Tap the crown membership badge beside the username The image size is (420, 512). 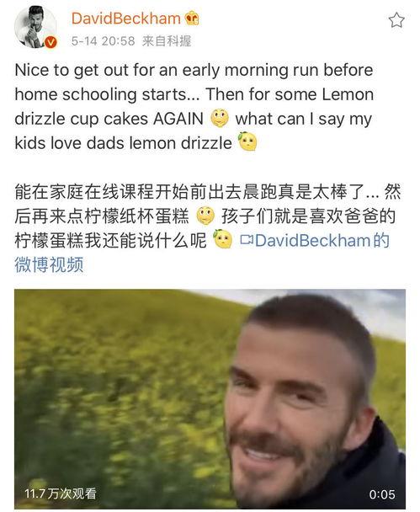point(192,18)
